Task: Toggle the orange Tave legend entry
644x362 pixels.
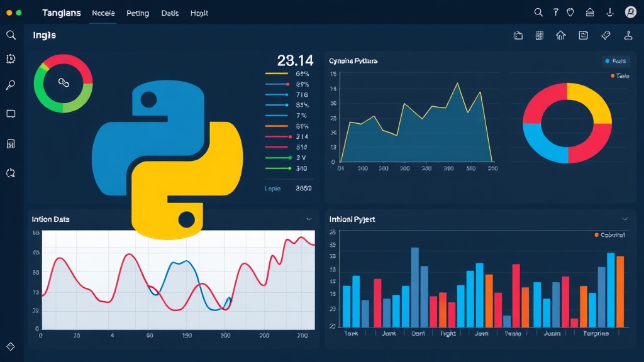Action: tap(619, 76)
